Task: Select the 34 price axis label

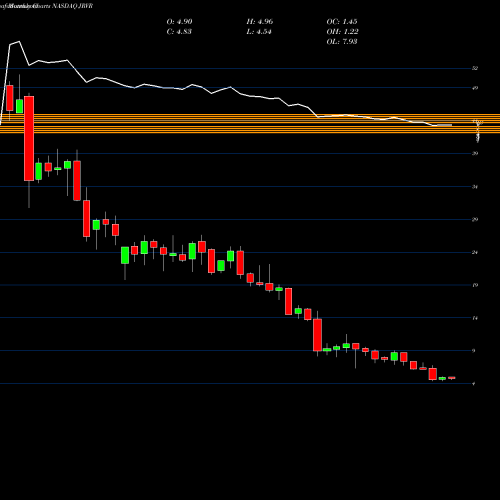Action: (x=475, y=187)
